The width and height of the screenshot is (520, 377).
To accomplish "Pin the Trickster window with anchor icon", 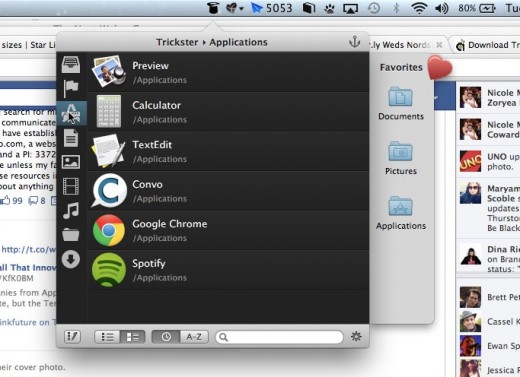I will 354,42.
